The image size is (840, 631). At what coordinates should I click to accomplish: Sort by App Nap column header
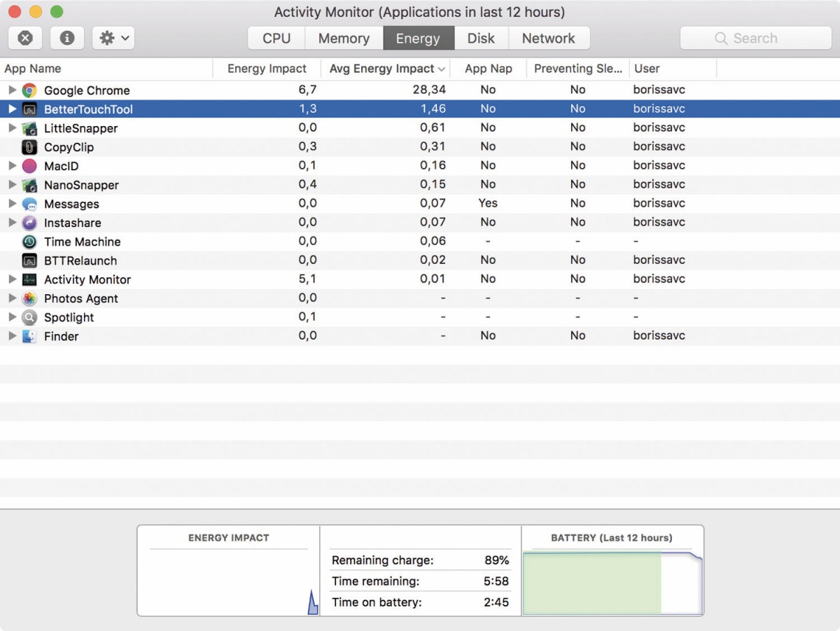click(x=488, y=69)
